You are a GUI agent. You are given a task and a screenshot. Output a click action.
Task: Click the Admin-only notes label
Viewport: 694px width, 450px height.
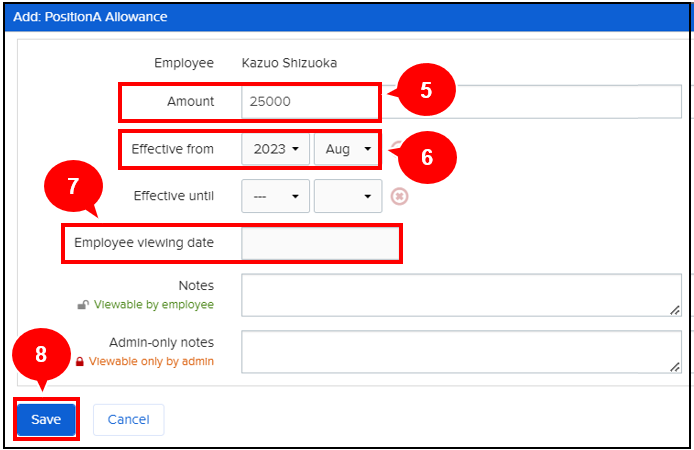coord(162,342)
